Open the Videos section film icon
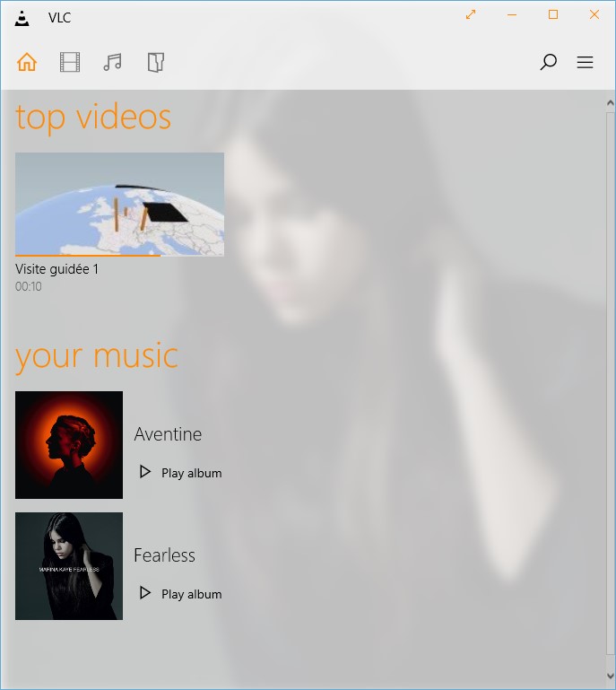616x690 pixels. [70, 62]
